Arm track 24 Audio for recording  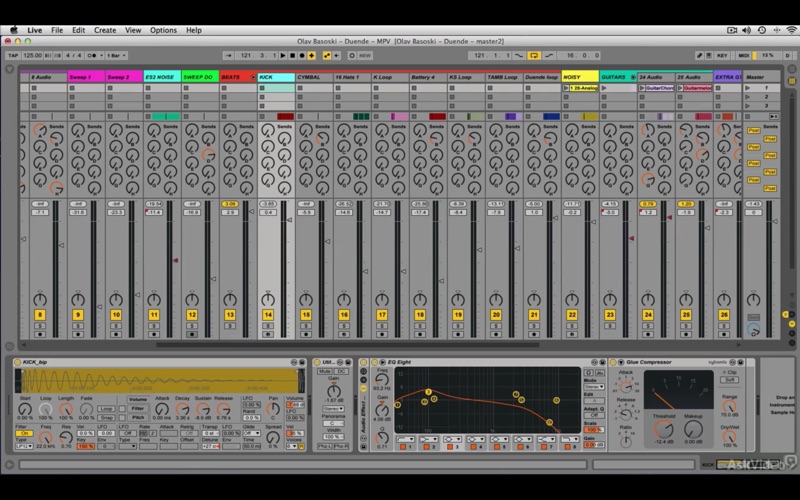(x=648, y=335)
